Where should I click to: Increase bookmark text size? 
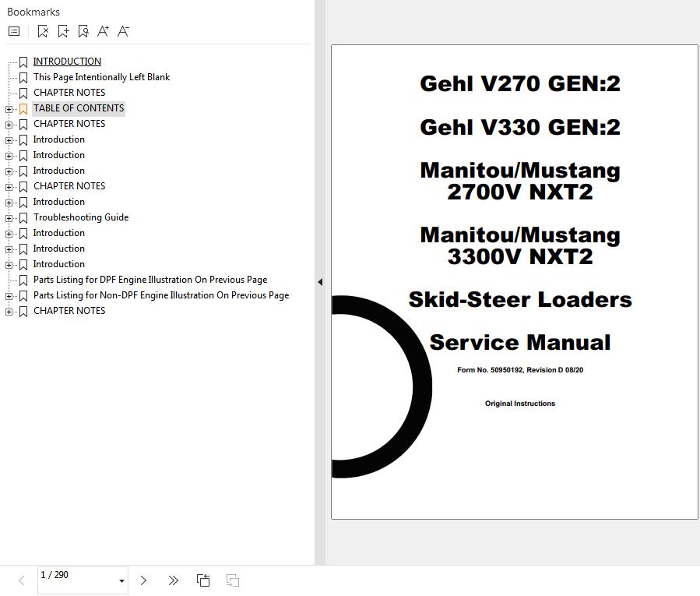coord(103,31)
